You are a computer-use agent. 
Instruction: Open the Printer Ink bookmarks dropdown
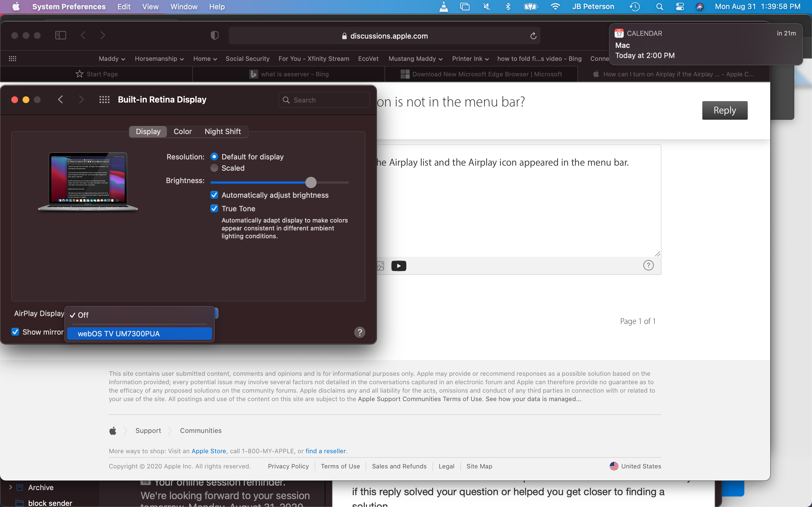pos(470,59)
